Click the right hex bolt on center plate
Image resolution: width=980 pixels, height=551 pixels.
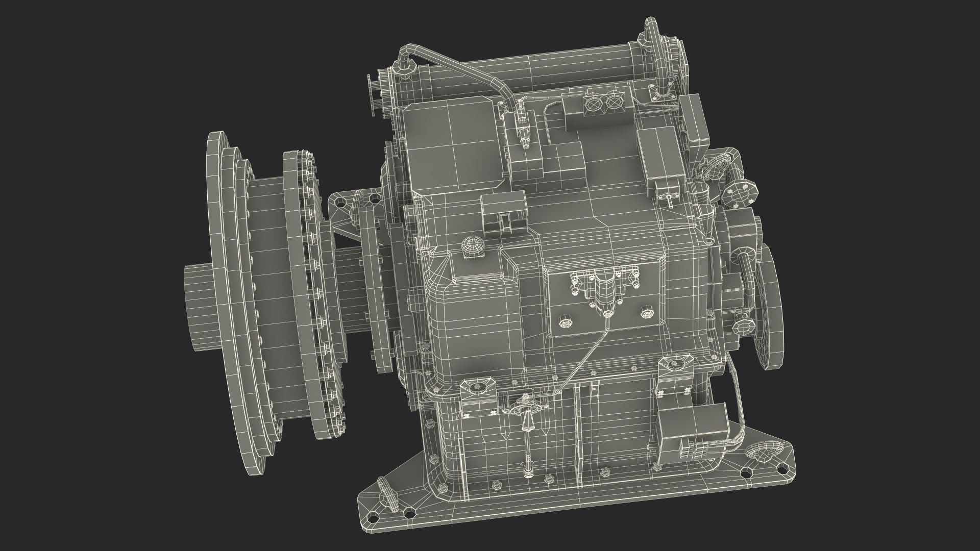(647, 312)
